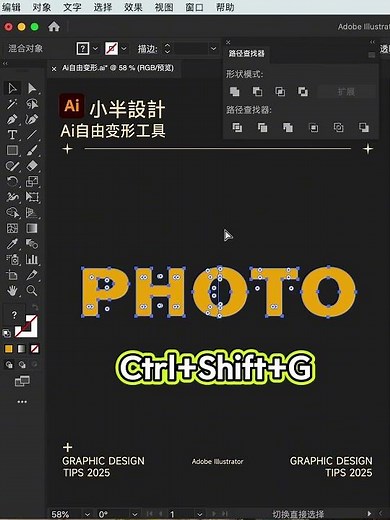Enable Draw Normal mode
Image resolution: width=390 pixels, height=520 pixels.
9,365
